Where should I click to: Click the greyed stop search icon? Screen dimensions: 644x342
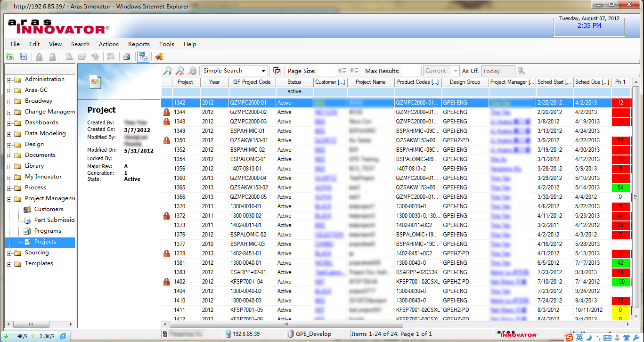192,71
